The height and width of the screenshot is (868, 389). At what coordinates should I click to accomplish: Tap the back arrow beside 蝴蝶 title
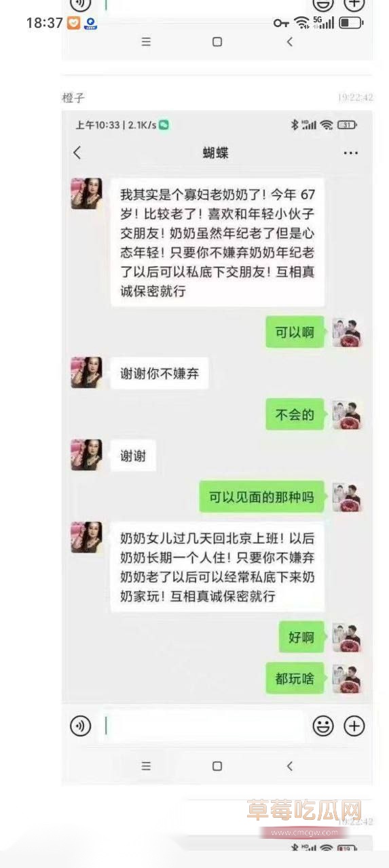[77, 153]
